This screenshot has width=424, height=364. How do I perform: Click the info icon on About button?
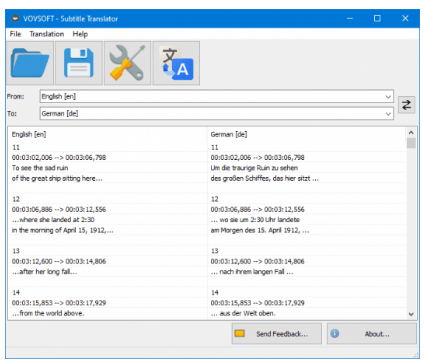tap(335, 333)
